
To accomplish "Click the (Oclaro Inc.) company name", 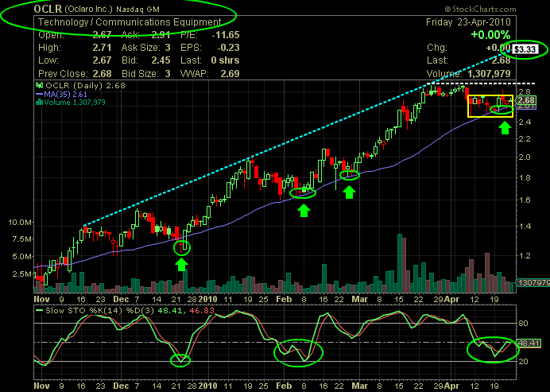I will pos(89,10).
